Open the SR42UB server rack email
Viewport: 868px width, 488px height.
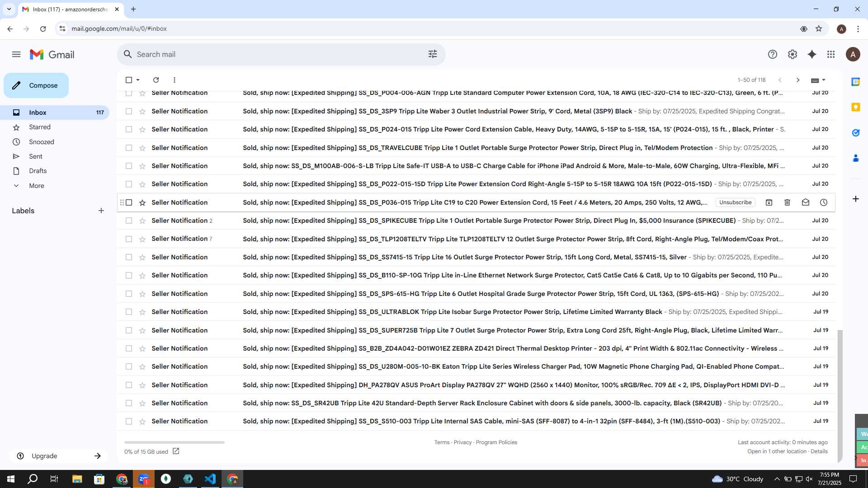pyautogui.click(x=476, y=403)
